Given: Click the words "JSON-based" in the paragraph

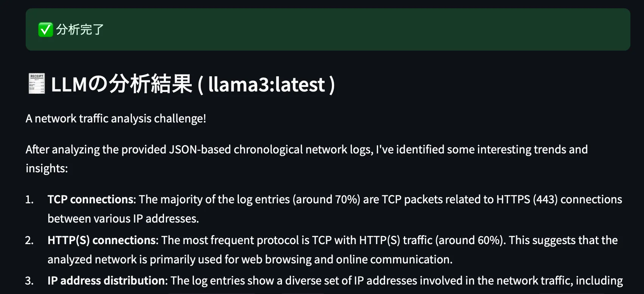Looking at the screenshot, I should tap(200, 150).
